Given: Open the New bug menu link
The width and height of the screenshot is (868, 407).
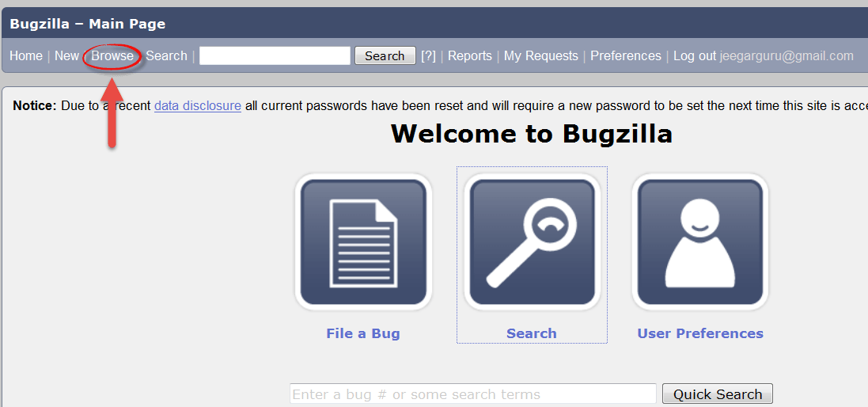Looking at the screenshot, I should click(66, 56).
